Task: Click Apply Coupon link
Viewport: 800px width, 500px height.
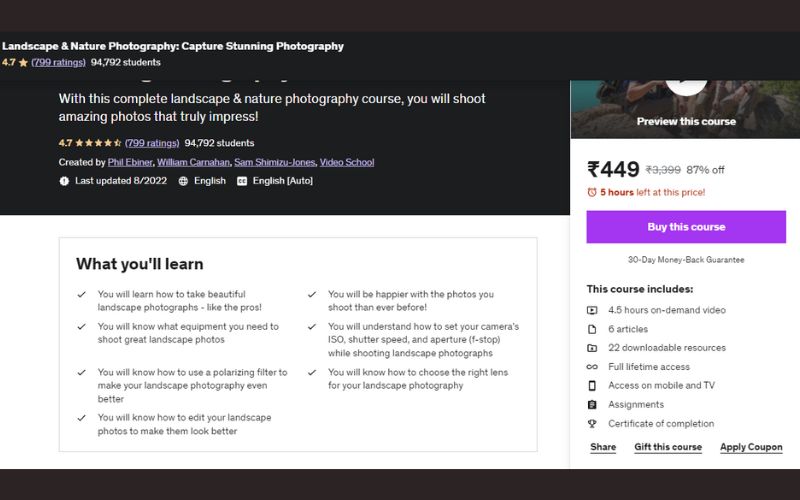Action: [751, 447]
